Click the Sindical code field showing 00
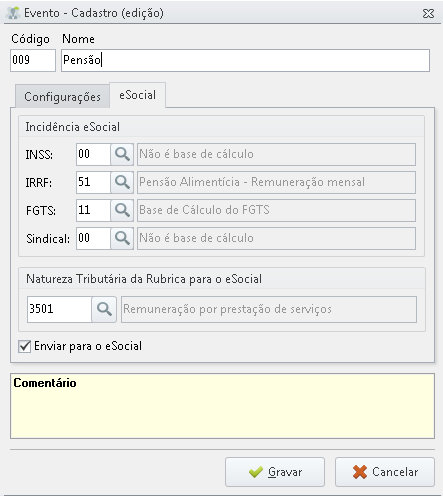 coord(93,238)
